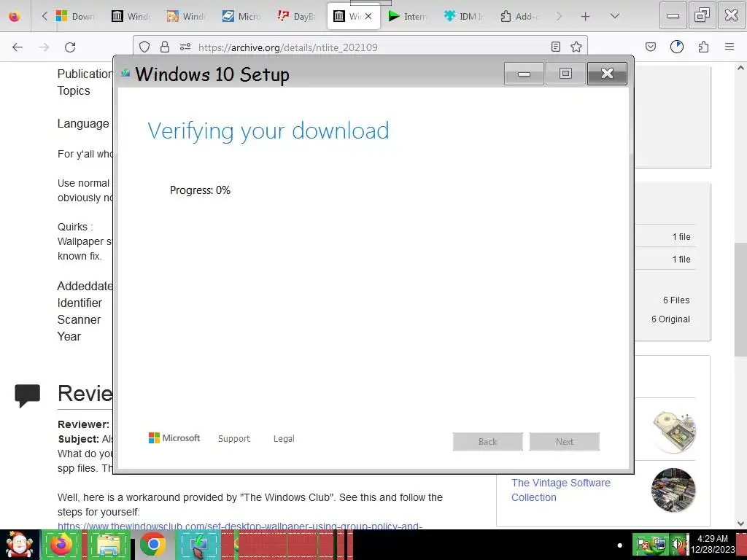Go back to the previous page

[18, 47]
